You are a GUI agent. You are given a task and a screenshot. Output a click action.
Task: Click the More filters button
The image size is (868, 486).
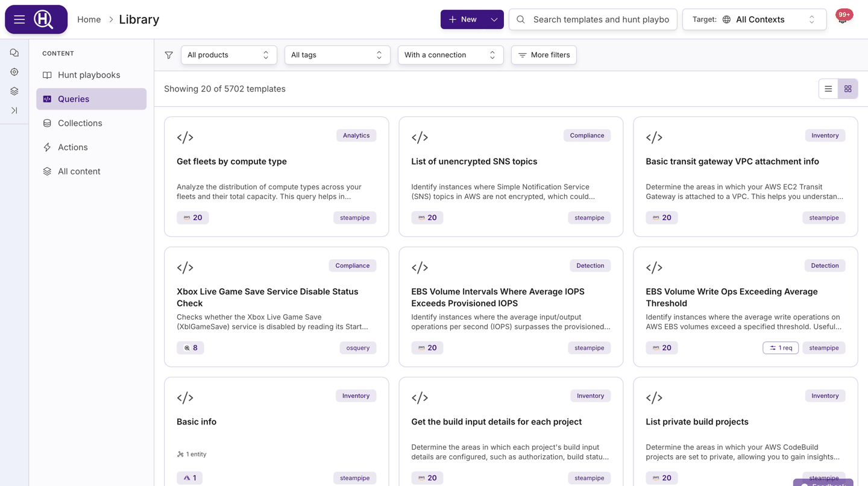pos(544,55)
